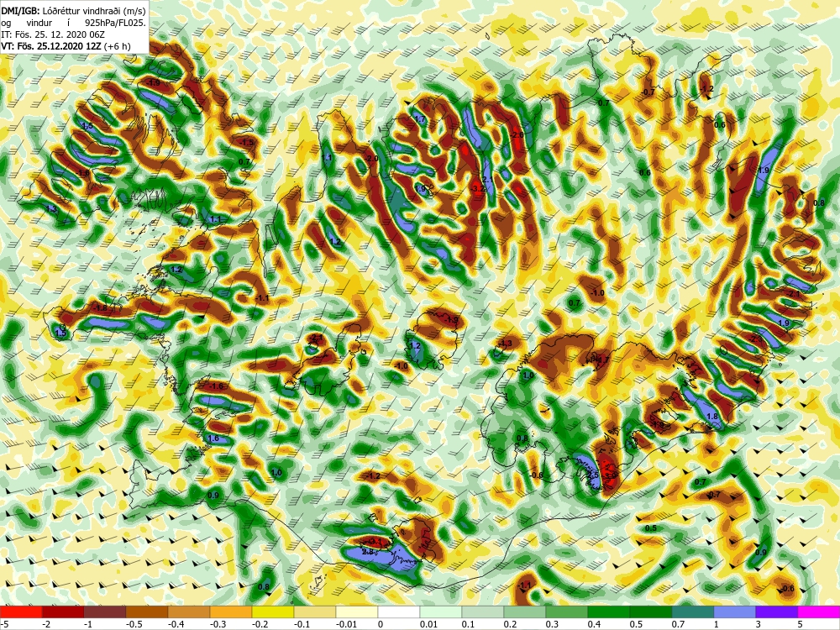This screenshot has width=840, height=630.
Task: Pick the green legend swatch starting at 0.4
Action: click(x=608, y=612)
